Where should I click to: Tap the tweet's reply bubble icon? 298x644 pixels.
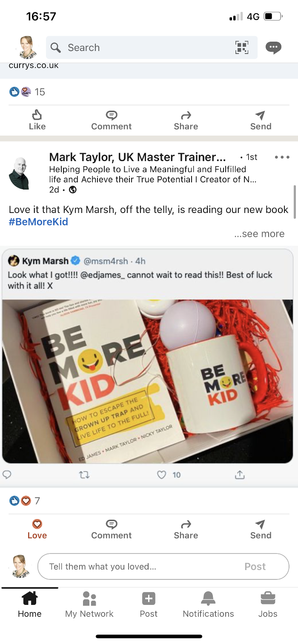click(x=7, y=474)
